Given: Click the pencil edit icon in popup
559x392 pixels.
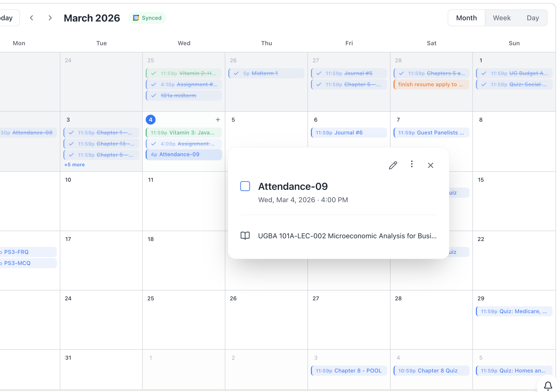Looking at the screenshot, I should 393,165.
